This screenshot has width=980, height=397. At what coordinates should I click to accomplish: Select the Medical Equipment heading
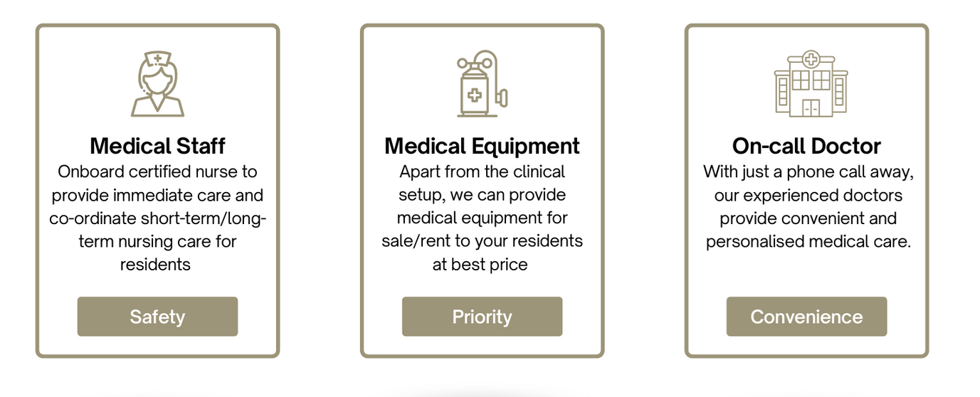(482, 146)
